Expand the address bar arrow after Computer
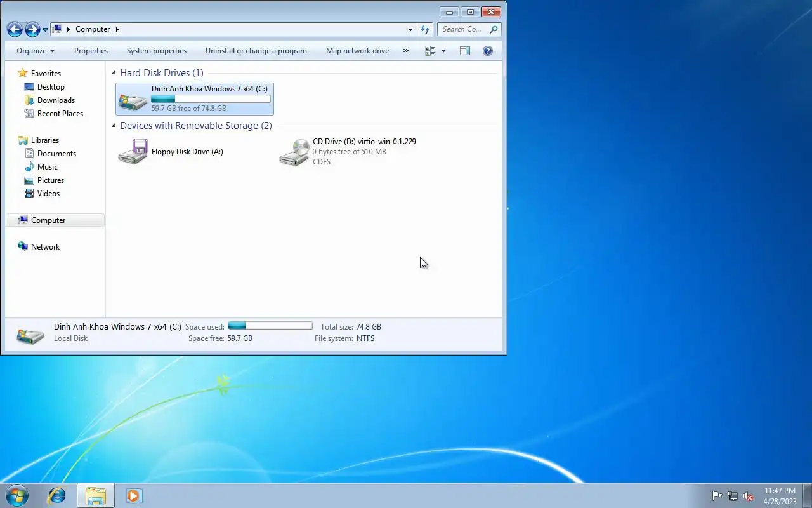The width and height of the screenshot is (812, 508). [117, 29]
